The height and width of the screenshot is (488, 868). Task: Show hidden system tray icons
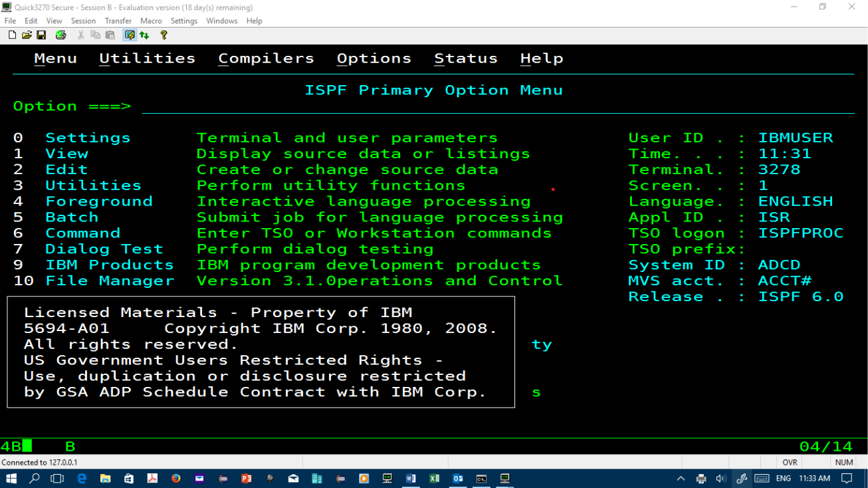click(681, 479)
